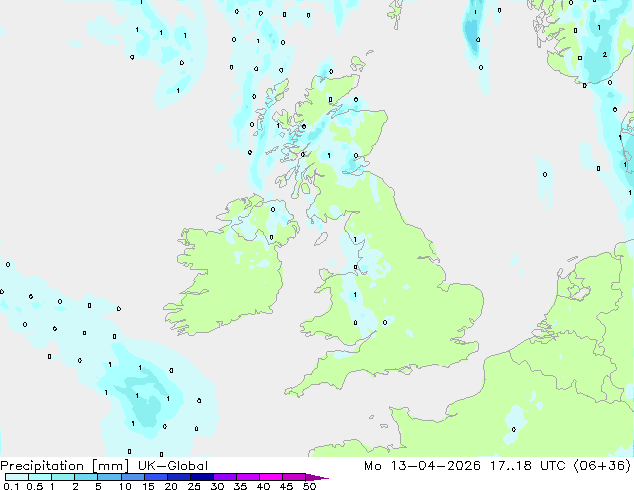Click the purple arrow tip above 50
This screenshot has width=634, height=490.
[317, 477]
